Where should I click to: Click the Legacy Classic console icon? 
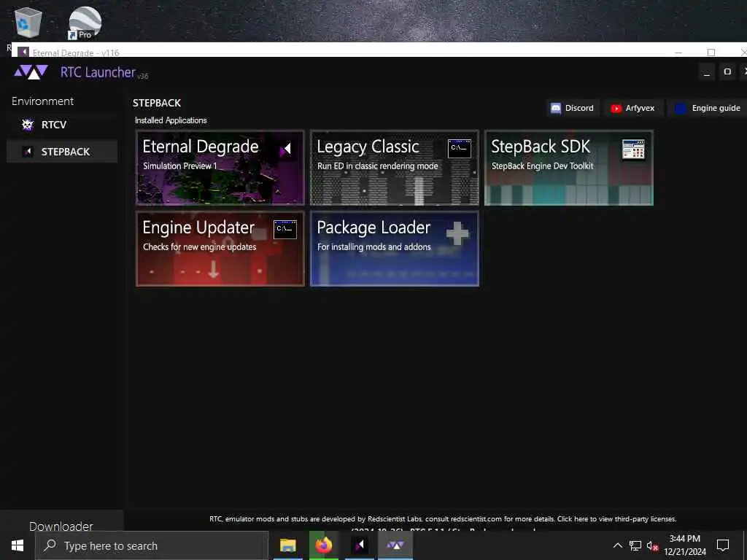[460, 149]
